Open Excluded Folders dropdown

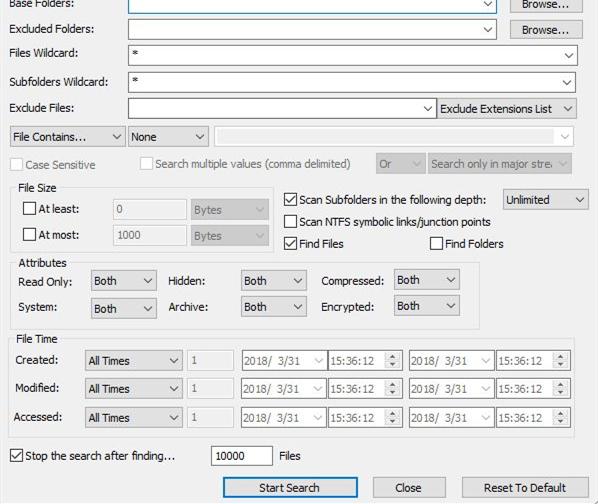point(487,30)
